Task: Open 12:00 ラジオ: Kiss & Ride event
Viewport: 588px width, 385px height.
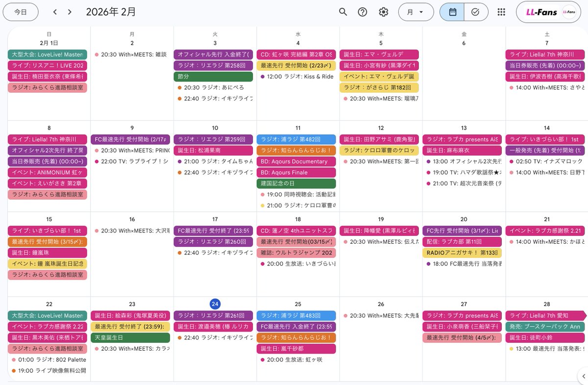Action: (296, 77)
